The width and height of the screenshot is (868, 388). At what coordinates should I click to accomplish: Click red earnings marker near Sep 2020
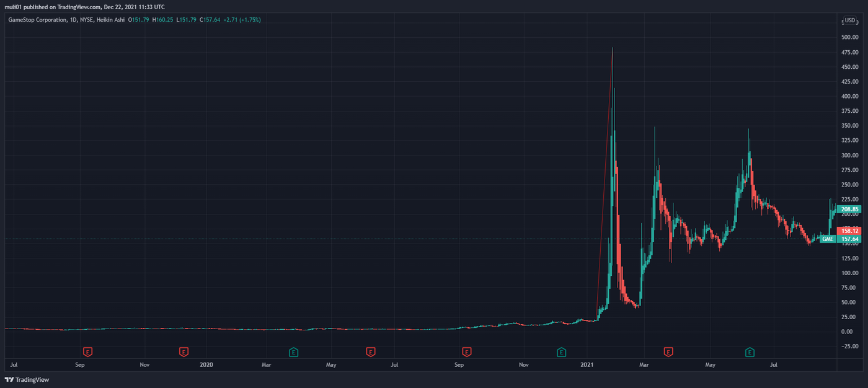(x=467, y=352)
